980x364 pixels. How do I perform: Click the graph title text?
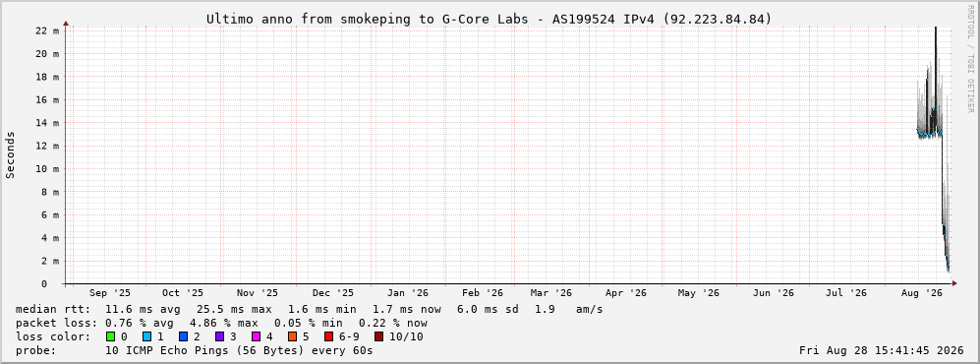(490, 20)
